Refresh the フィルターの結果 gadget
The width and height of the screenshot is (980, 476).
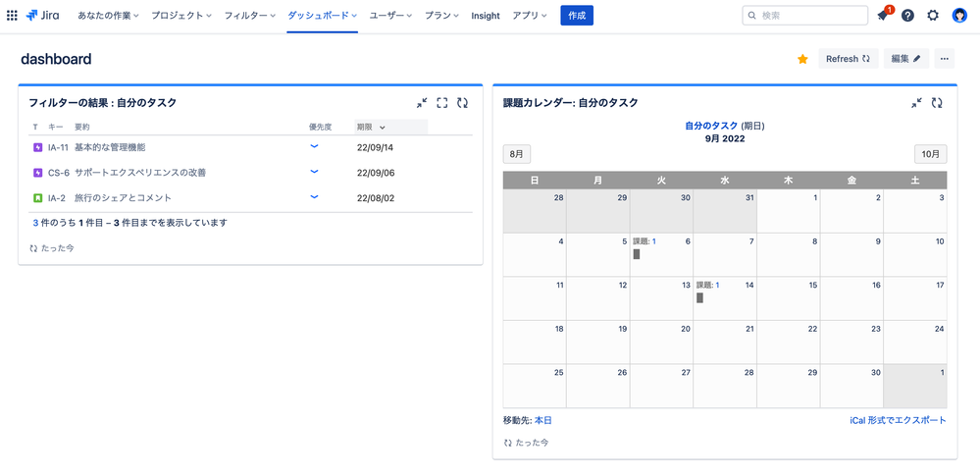coord(462,103)
